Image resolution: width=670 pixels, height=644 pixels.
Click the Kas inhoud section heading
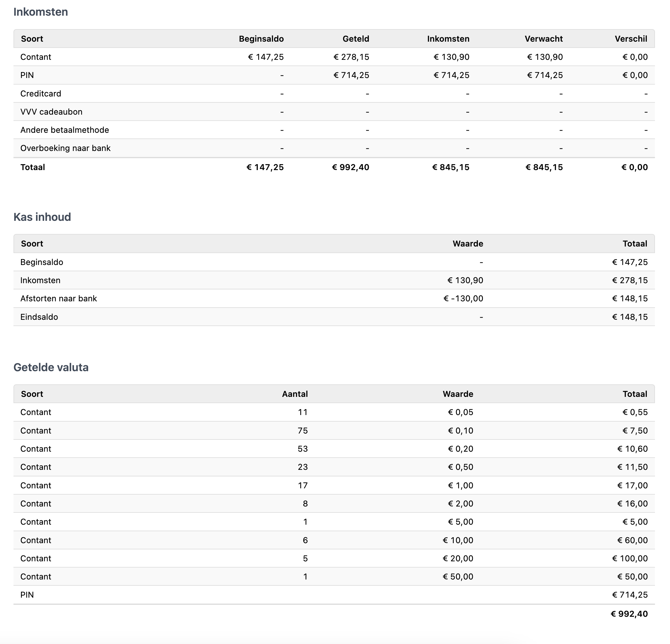(x=42, y=217)
